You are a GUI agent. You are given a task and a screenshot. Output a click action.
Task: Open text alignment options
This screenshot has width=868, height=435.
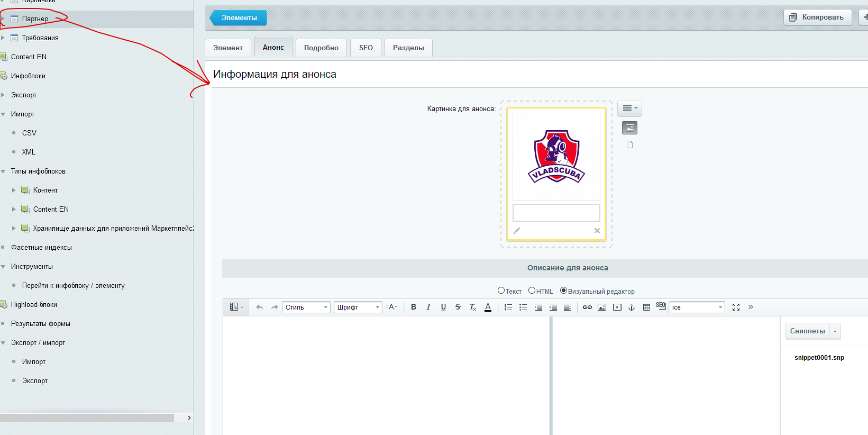click(x=568, y=307)
